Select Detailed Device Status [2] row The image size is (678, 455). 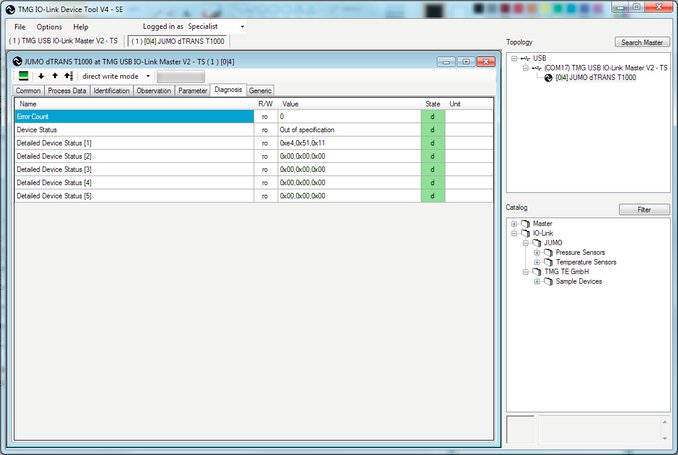[253, 156]
